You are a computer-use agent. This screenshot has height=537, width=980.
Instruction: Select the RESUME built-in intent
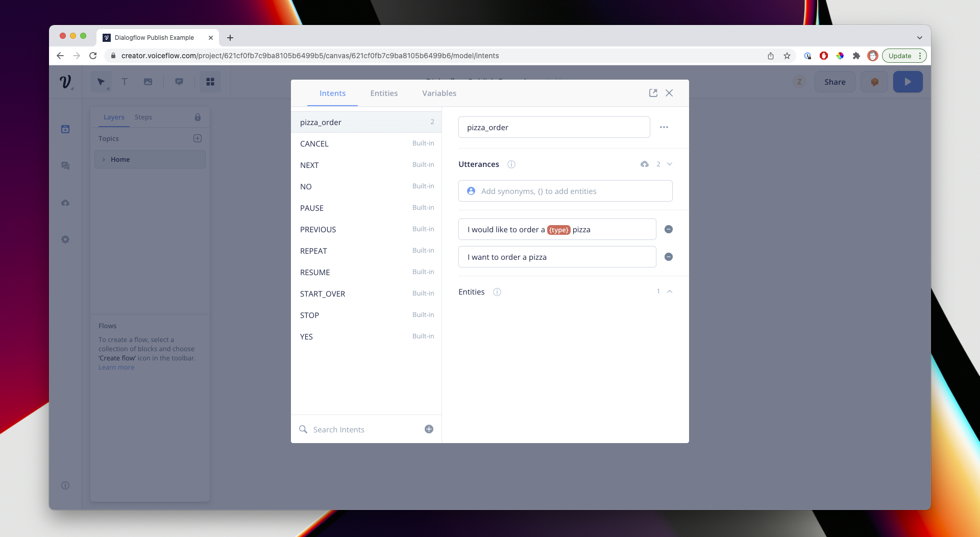(366, 272)
